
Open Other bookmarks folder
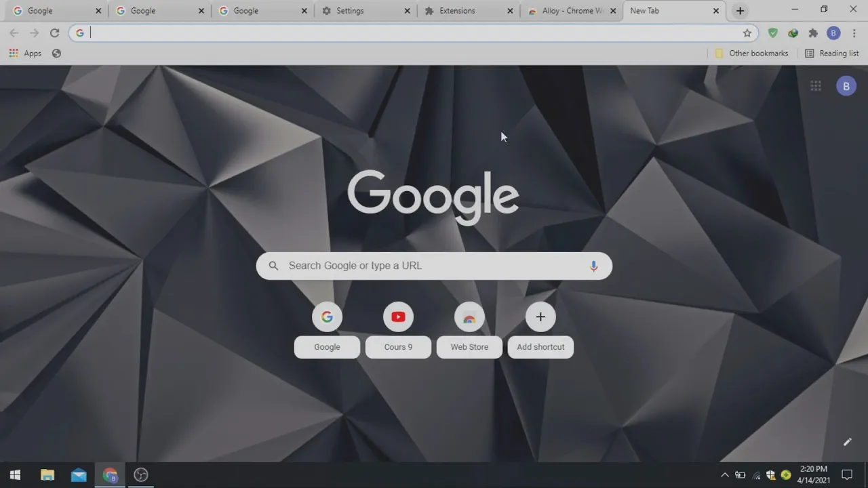[751, 53]
